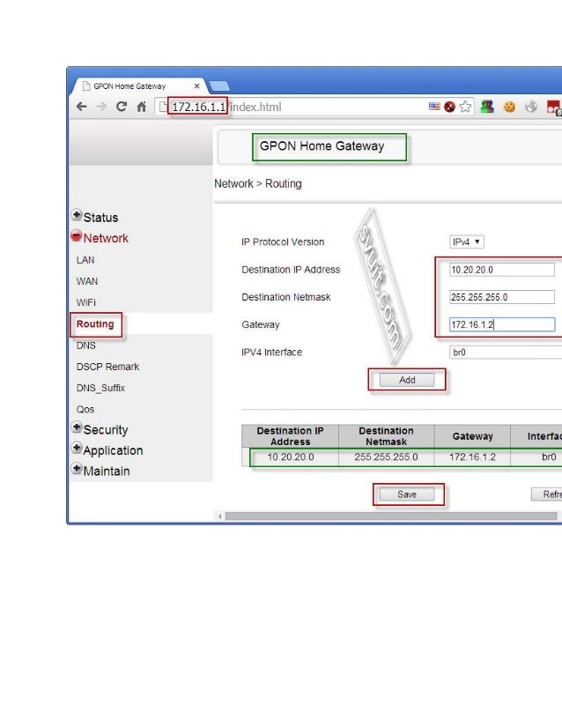Click the address bar URL 172.16.1.1
Viewport: 562px width, 728px height.
pyautogui.click(x=198, y=107)
